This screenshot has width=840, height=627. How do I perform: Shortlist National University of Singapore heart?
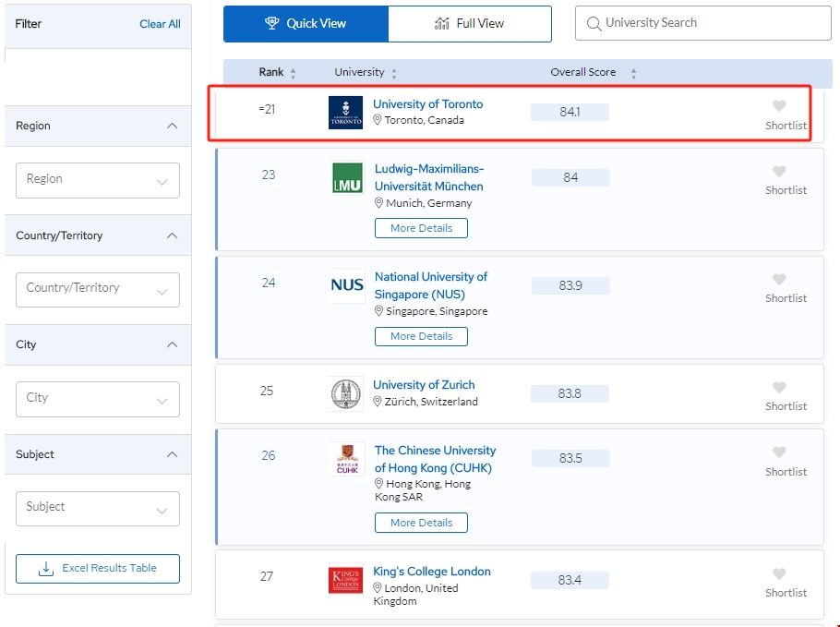tap(779, 280)
